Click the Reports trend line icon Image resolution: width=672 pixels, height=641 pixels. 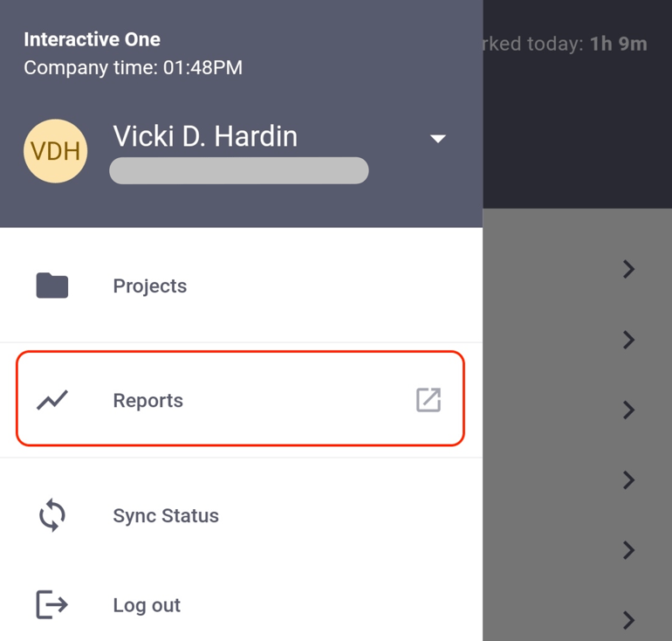click(x=52, y=400)
